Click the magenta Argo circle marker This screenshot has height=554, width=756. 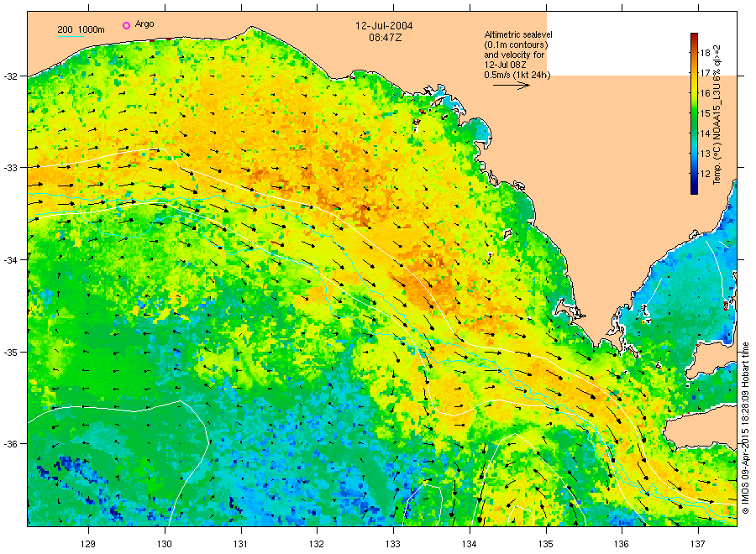click(x=126, y=25)
